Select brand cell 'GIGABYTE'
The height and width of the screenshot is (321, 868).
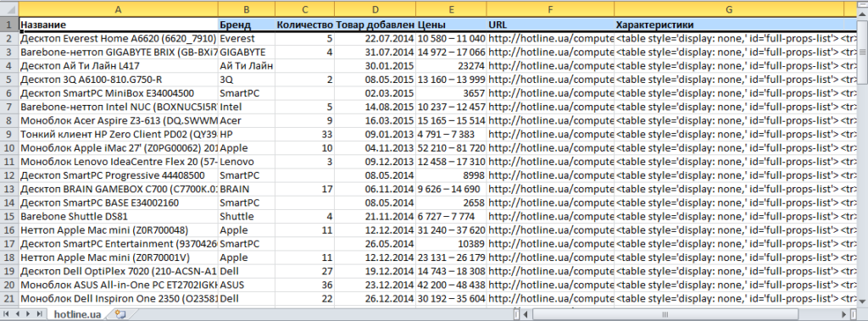click(x=247, y=52)
